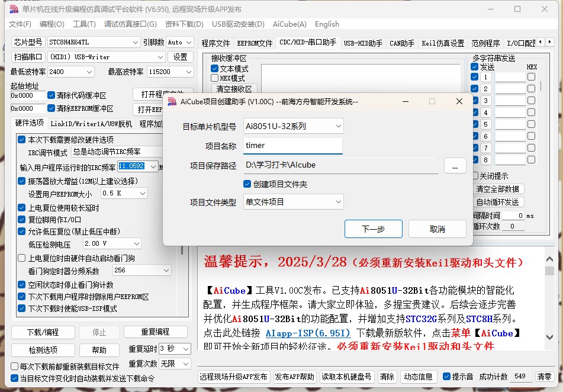
Task: Toggle 提示音 checkbox
Action: tap(446, 376)
